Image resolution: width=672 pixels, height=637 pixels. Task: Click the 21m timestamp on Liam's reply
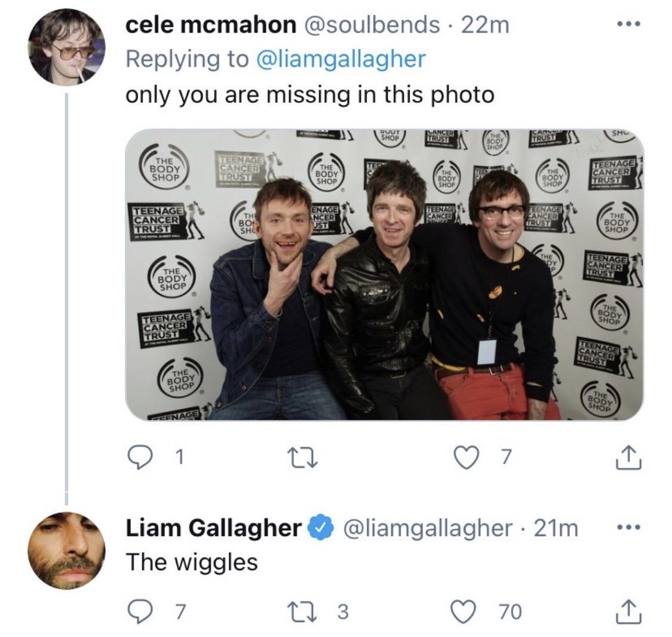click(556, 528)
